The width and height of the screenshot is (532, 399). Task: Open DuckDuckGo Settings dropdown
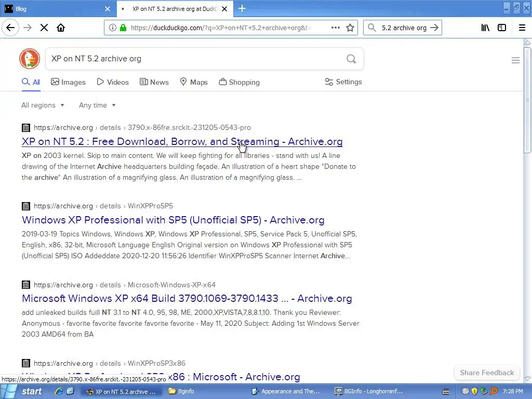[343, 82]
